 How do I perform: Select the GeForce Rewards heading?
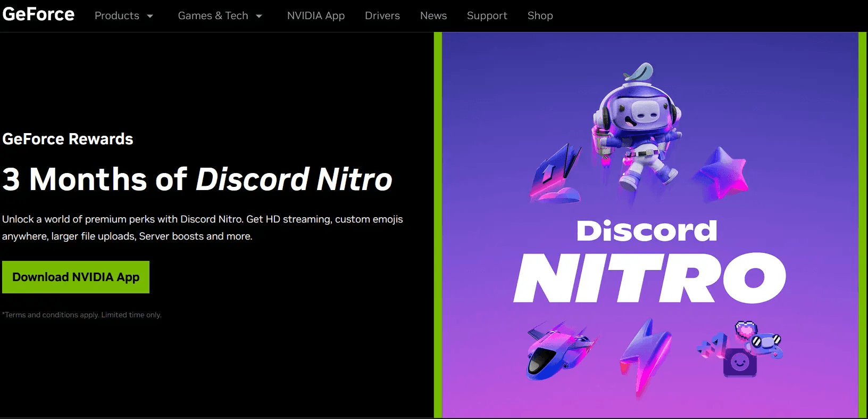tap(68, 139)
